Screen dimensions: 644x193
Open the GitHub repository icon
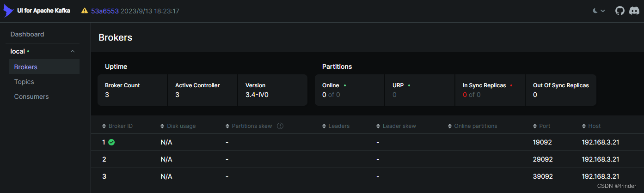coord(619,11)
